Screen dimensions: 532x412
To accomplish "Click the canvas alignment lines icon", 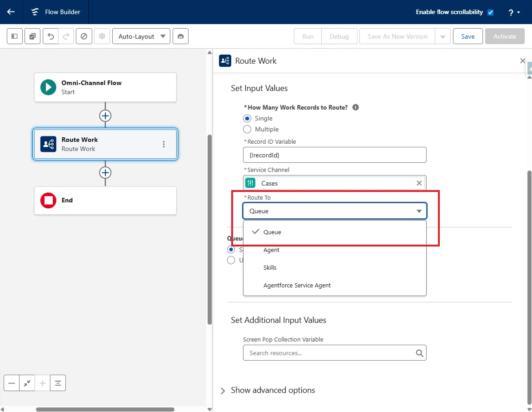I will point(58,383).
